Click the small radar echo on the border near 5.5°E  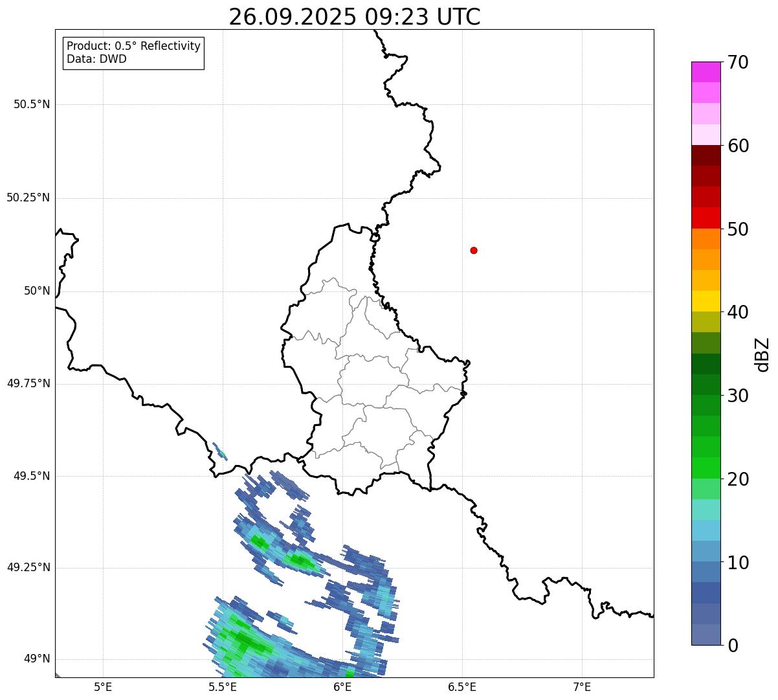(x=220, y=451)
